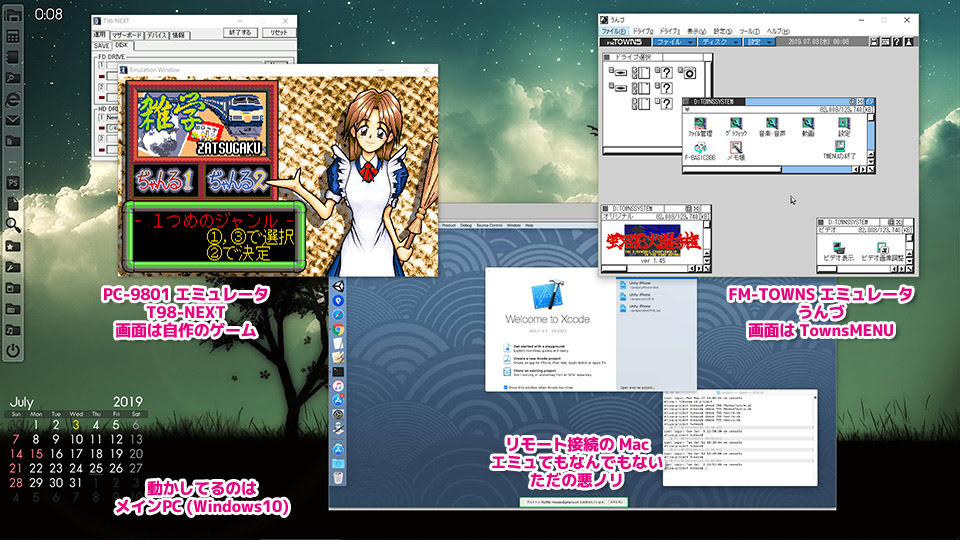Viewport: 960px width, 540px height.
Task: Open Unity icon in the Mac dock
Action: point(338,286)
